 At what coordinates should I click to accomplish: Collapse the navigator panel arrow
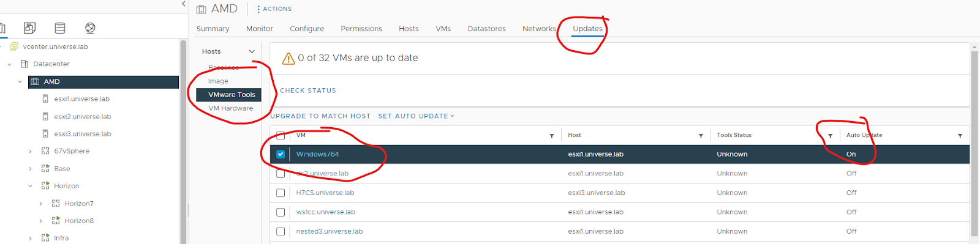tap(184, 4)
